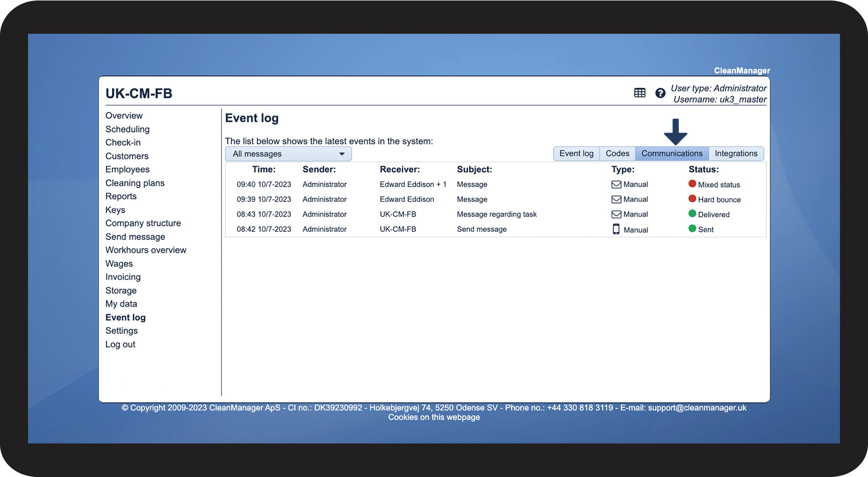Click Mixed status text
The image size is (868, 477).
coord(719,185)
